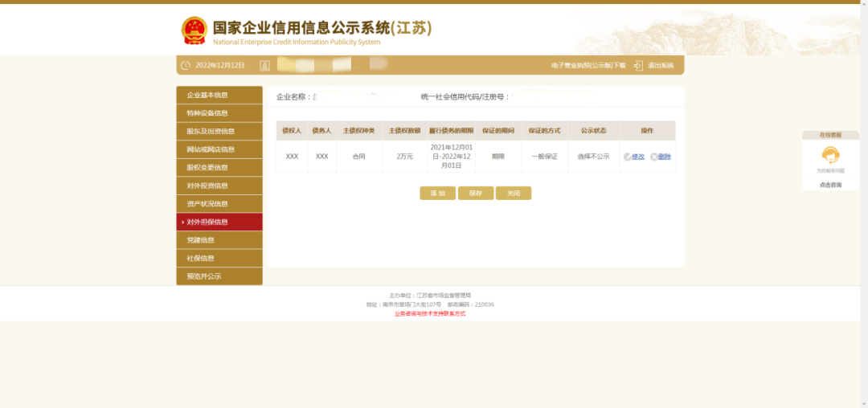
Task: Open 网站或网店信息 menu item
Action: point(219,149)
